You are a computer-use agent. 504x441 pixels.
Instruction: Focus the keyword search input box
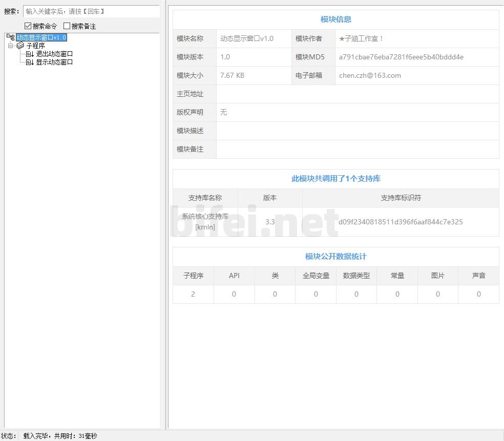[91, 11]
